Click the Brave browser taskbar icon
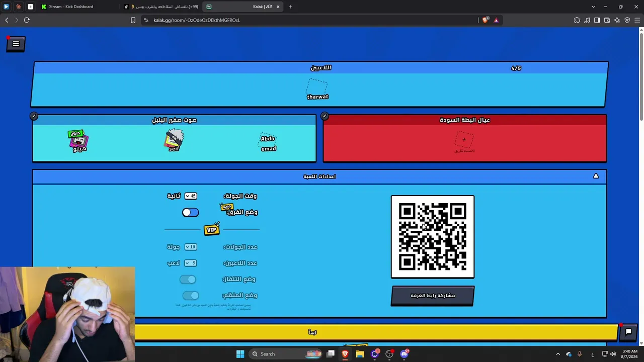 coord(345,354)
